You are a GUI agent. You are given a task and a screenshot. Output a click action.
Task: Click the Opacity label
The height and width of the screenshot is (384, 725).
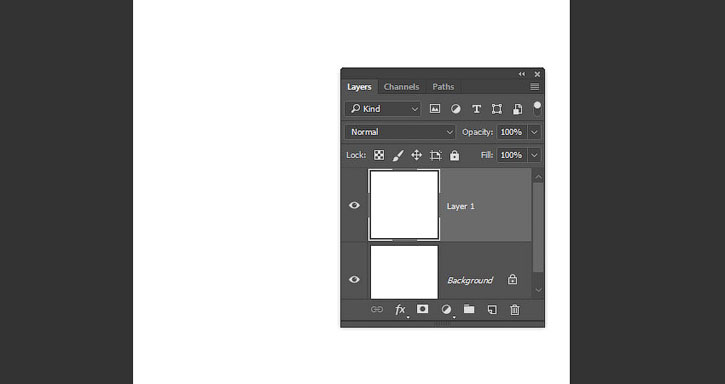point(478,132)
